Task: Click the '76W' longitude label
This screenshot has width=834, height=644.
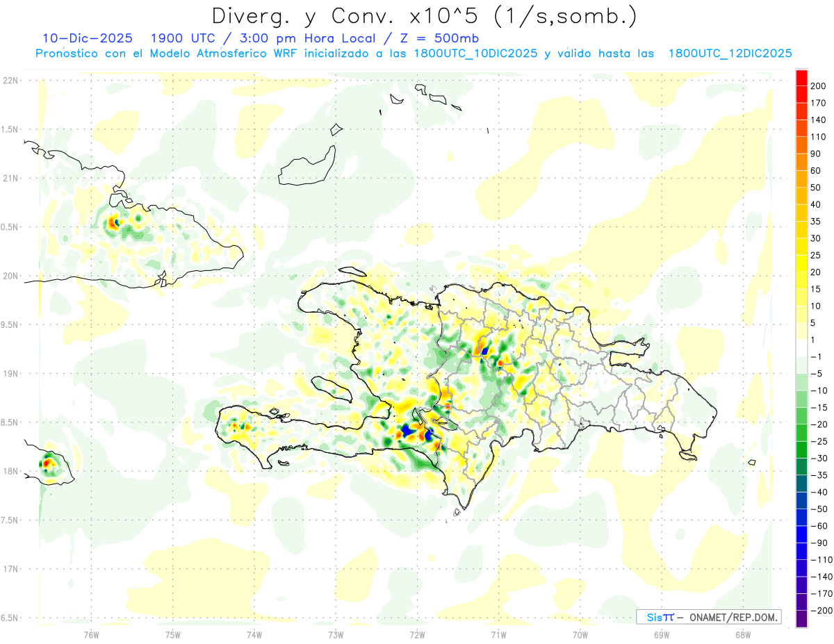Action: click(91, 634)
